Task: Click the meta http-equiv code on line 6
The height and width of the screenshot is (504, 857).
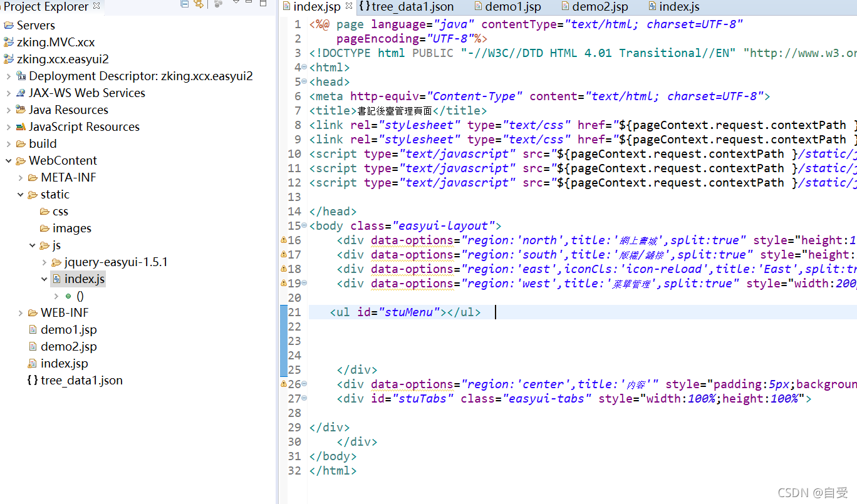Action: 539,96
